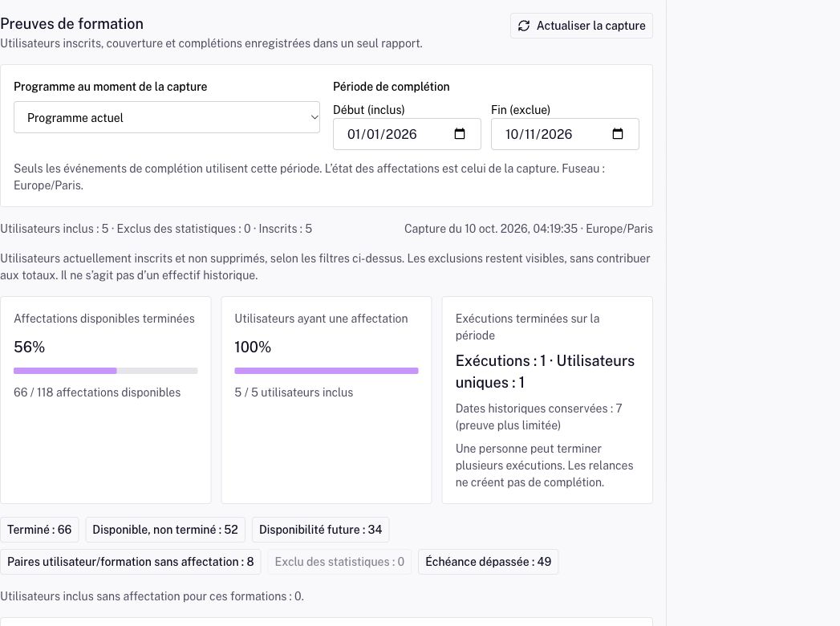Select Disponibilité future : 34 chip
Viewport: 840px width, 626px height.
320,530
